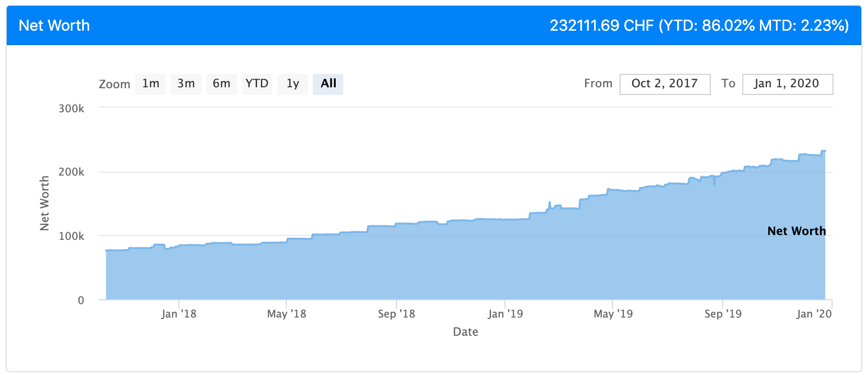Click the Date x-axis title
Image resolution: width=868 pixels, height=377 pixels.
click(x=466, y=332)
